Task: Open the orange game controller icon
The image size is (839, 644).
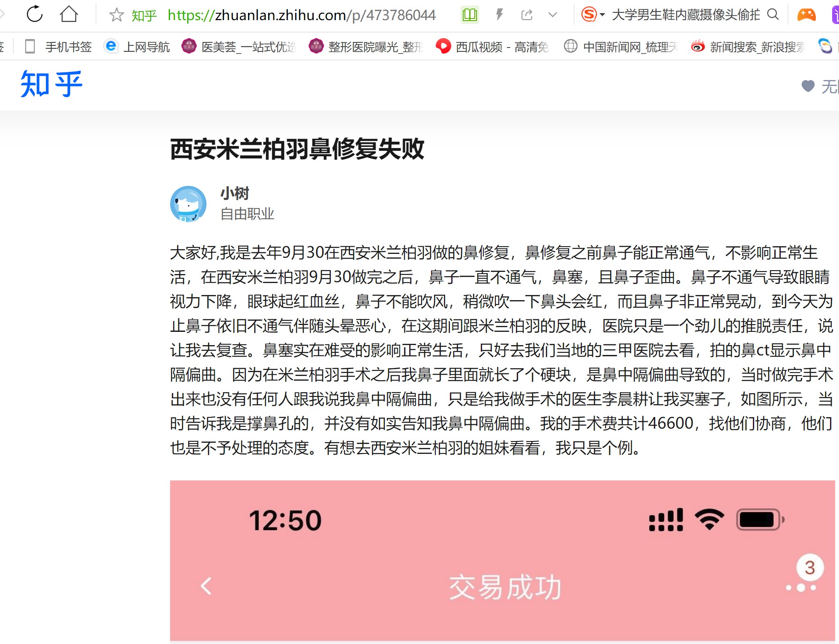Action: point(806,15)
